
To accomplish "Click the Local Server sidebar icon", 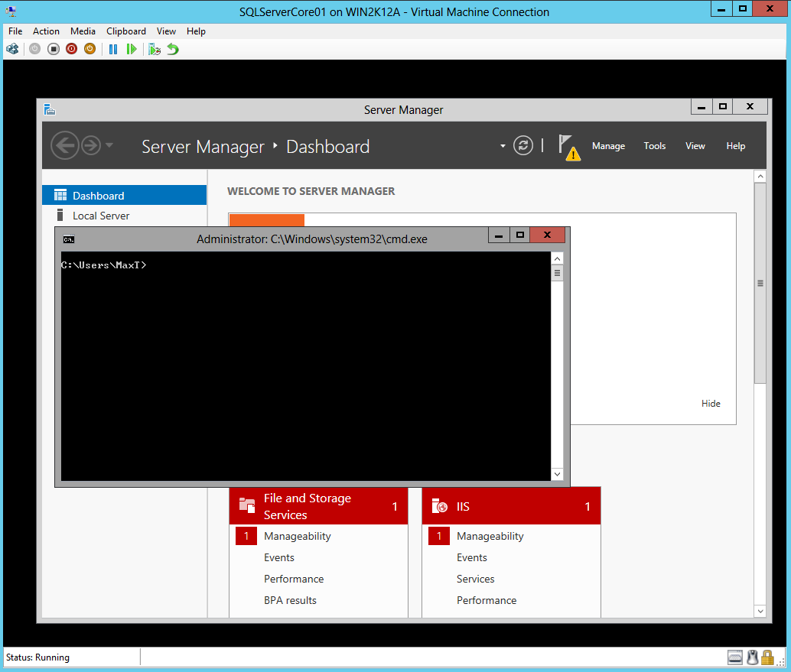I will coord(60,216).
